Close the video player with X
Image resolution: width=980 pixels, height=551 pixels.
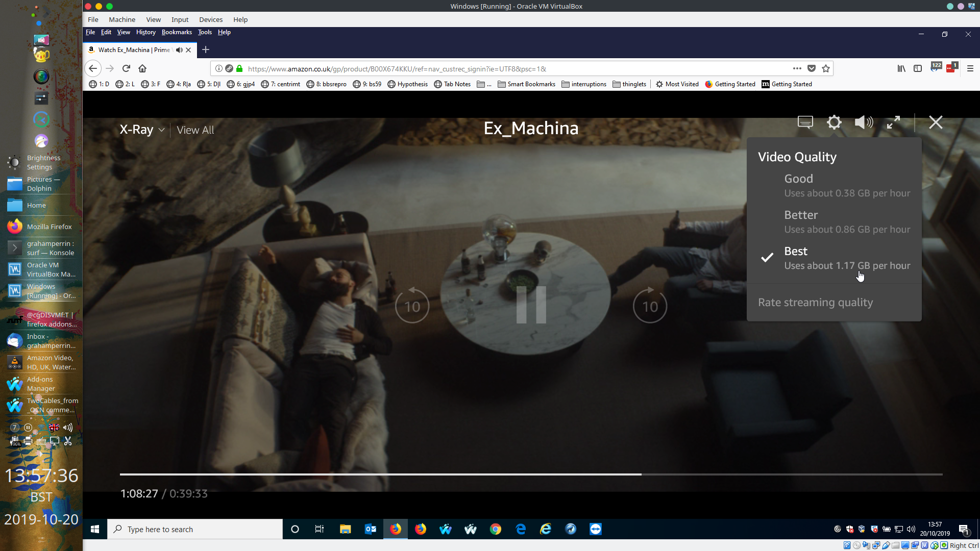click(936, 122)
